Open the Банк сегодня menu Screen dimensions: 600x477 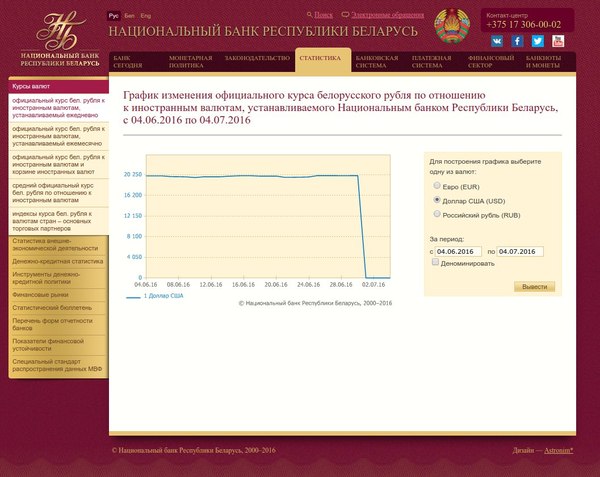pyautogui.click(x=128, y=62)
